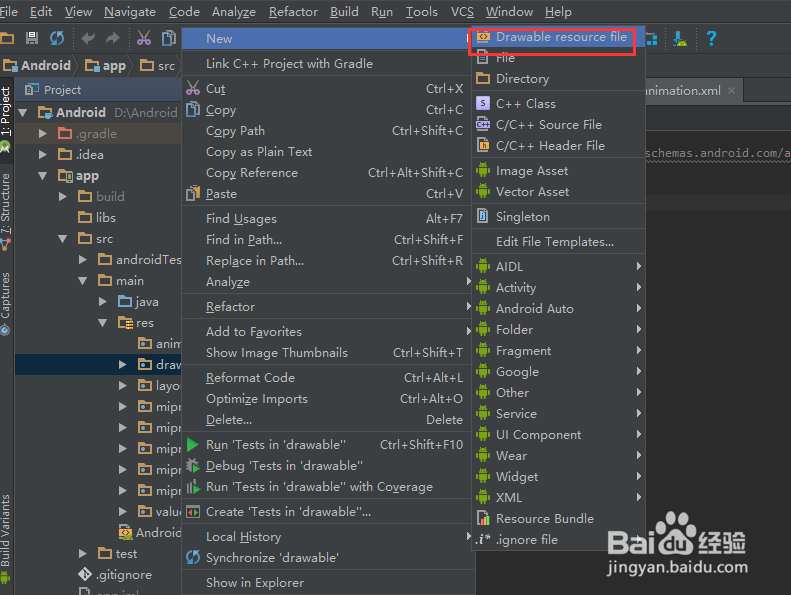791x595 pixels.
Task: Debug 'Tests in drawable' entry
Action: pos(327,466)
